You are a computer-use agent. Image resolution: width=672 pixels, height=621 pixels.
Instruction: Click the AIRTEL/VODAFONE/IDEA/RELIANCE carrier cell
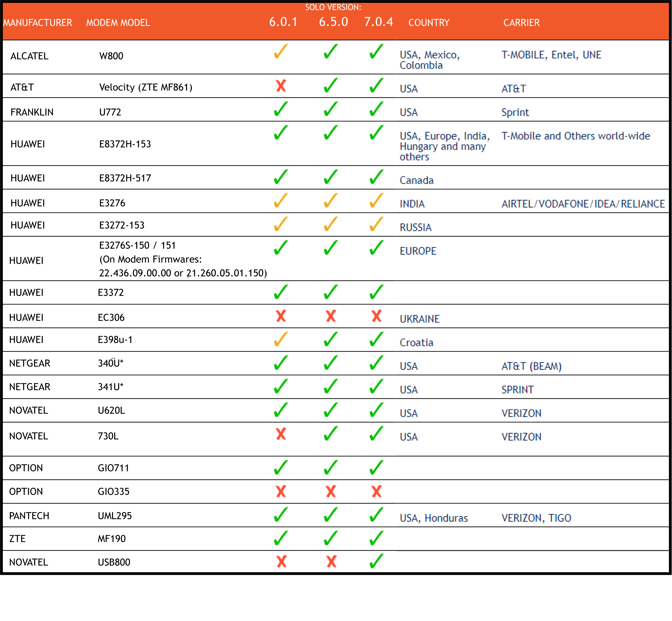(583, 204)
